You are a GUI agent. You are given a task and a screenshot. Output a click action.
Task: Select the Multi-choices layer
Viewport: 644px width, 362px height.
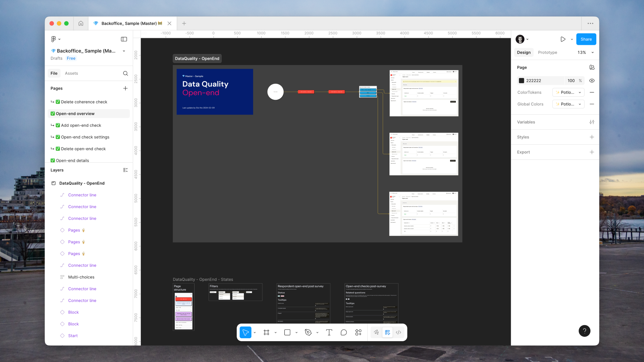[81, 277]
